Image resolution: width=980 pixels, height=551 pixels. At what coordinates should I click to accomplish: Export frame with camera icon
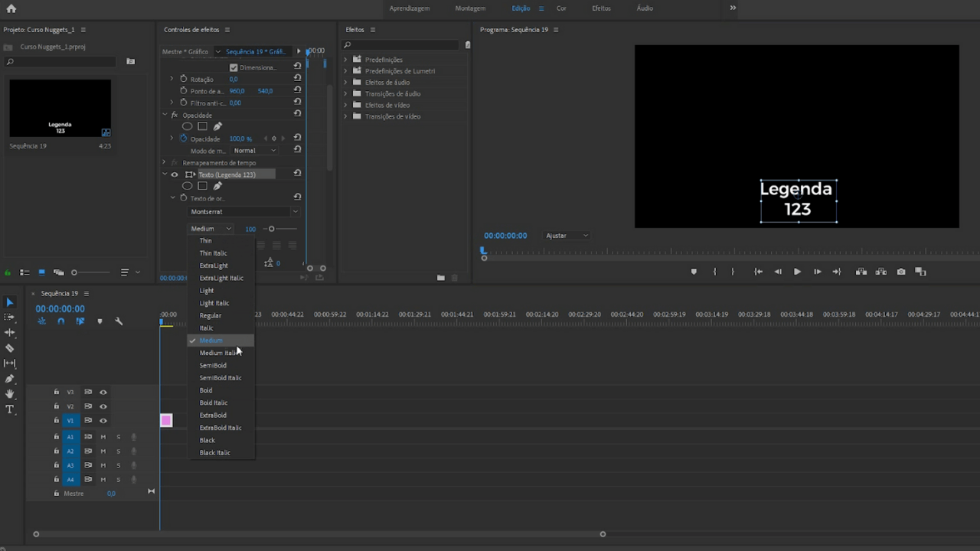[x=901, y=272]
